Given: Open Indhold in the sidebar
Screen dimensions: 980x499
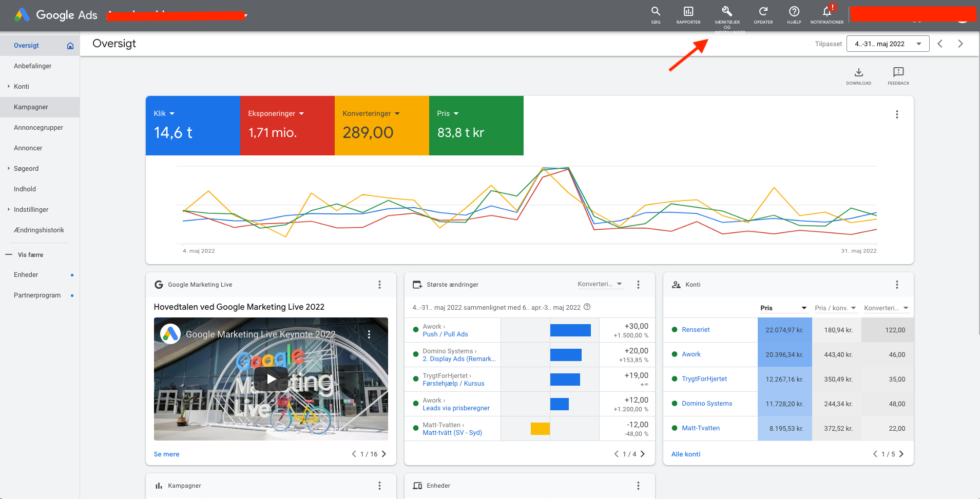Looking at the screenshot, I should click(40, 189).
